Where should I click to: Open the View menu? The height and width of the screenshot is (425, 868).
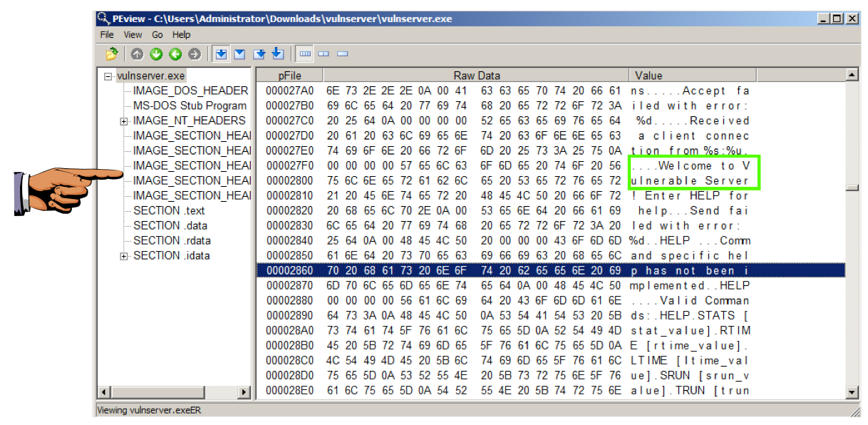[133, 34]
